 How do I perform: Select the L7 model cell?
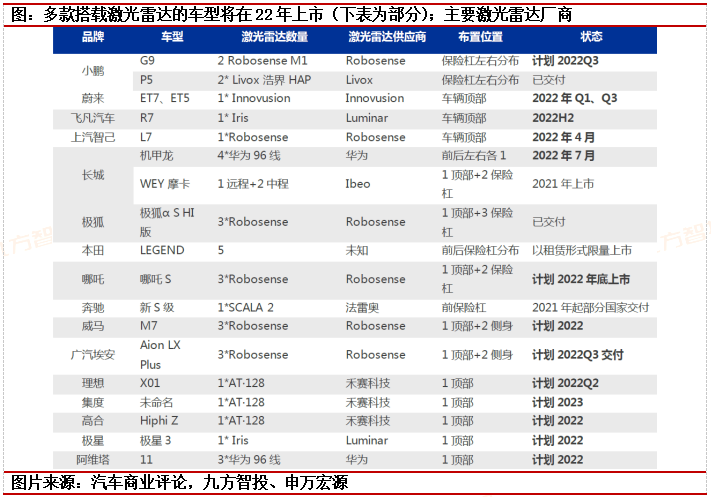coord(146,137)
